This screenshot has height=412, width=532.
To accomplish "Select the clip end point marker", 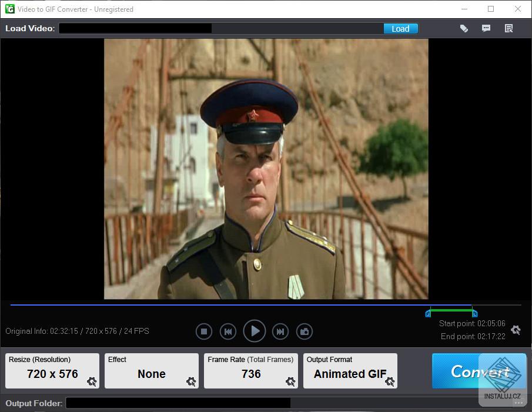I will coord(474,313).
